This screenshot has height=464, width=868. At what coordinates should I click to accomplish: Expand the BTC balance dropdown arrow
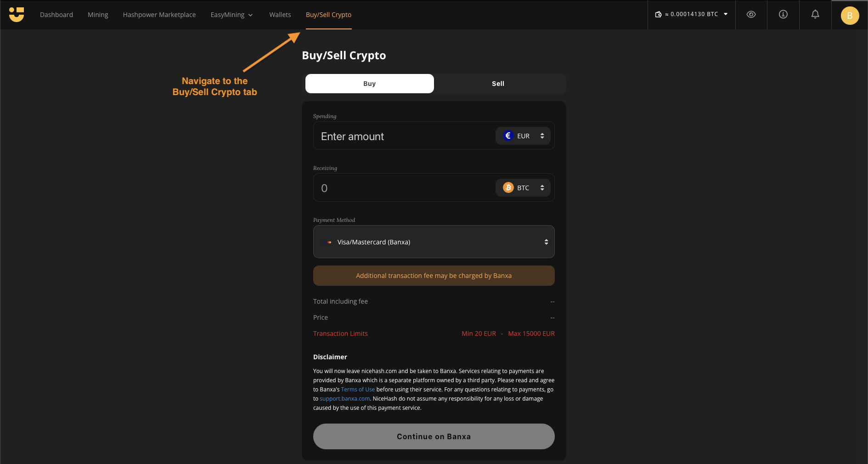tap(726, 14)
